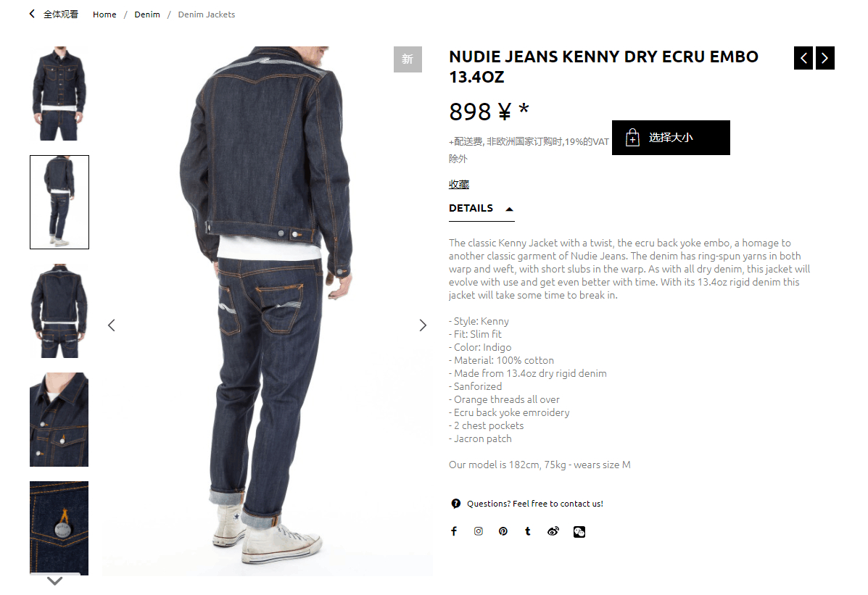Show more thumbnails with down chevron

[55, 581]
